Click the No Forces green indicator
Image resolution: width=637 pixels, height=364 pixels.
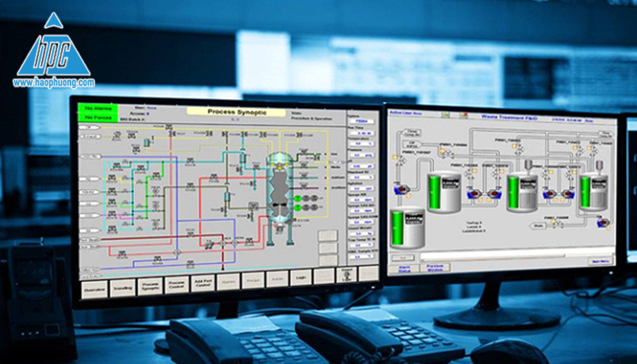(97, 117)
